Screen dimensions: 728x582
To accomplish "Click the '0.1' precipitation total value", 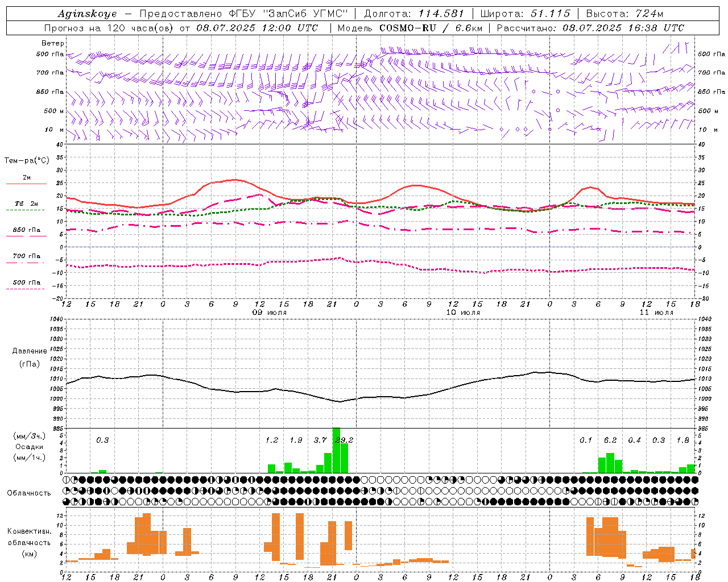I will 586,440.
